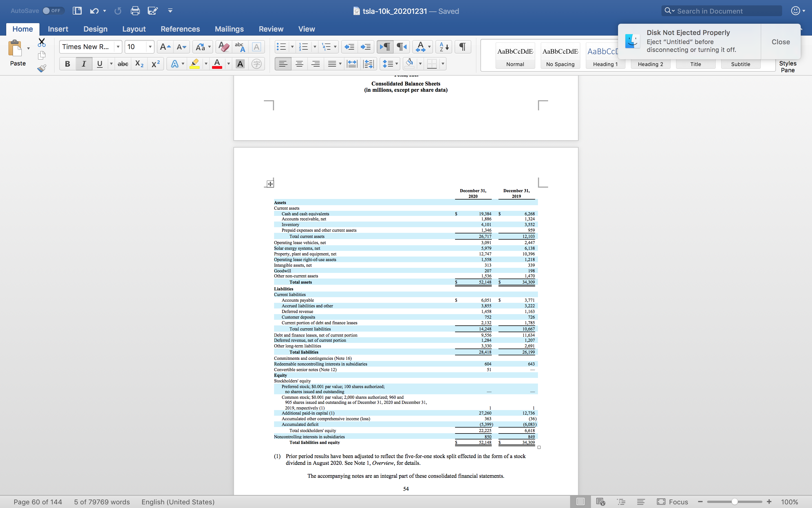Expand the multilevel list dropdown
The height and width of the screenshot is (508, 812).
[335, 47]
